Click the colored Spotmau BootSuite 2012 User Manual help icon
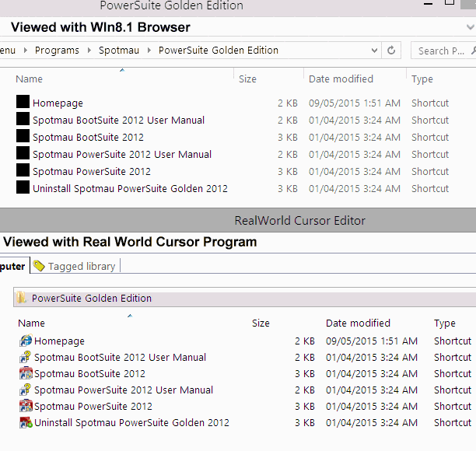 26,357
